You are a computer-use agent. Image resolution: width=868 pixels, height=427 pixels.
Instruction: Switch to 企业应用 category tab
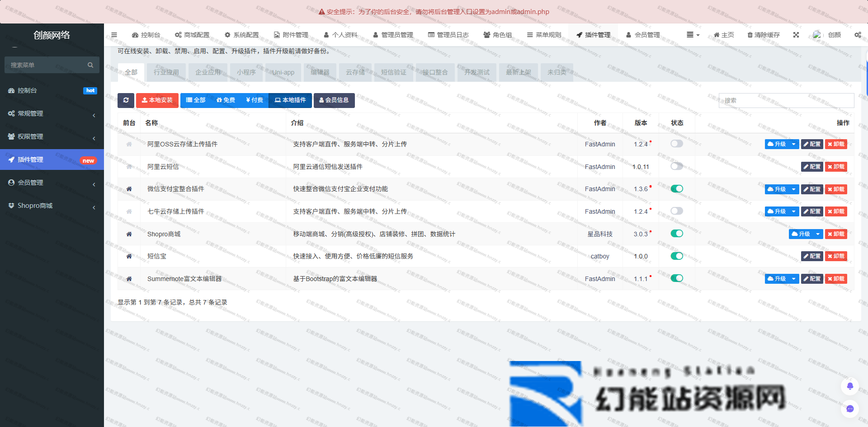(208, 72)
